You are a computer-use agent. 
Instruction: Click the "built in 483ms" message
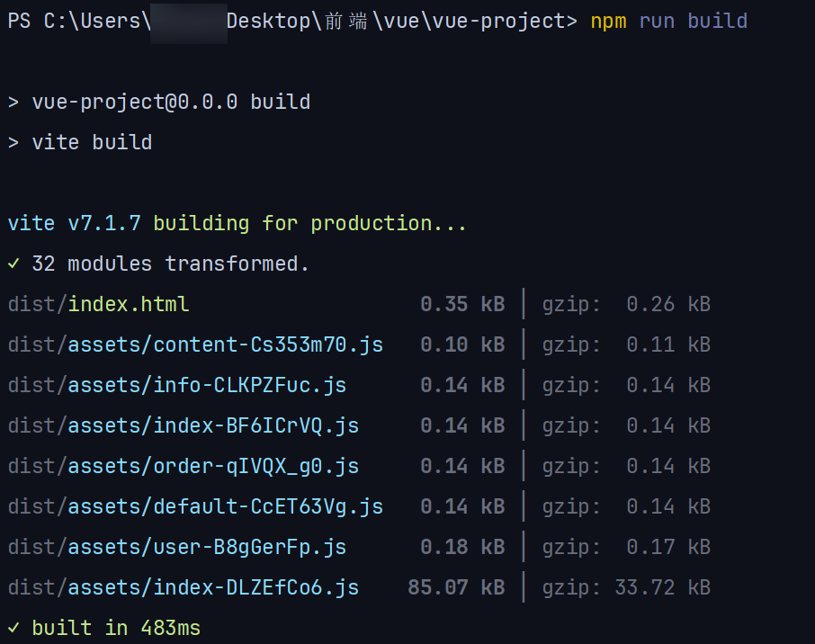click(116, 628)
